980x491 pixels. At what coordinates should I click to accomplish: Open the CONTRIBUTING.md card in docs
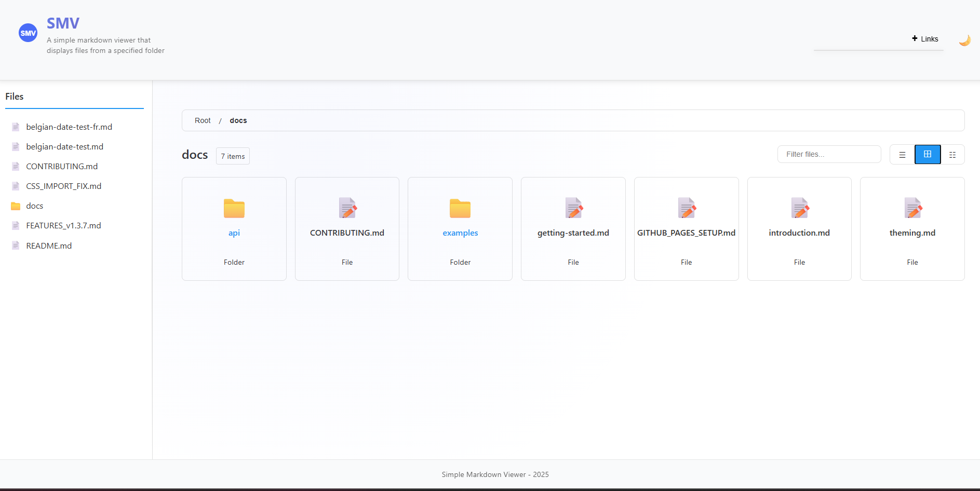(347, 229)
